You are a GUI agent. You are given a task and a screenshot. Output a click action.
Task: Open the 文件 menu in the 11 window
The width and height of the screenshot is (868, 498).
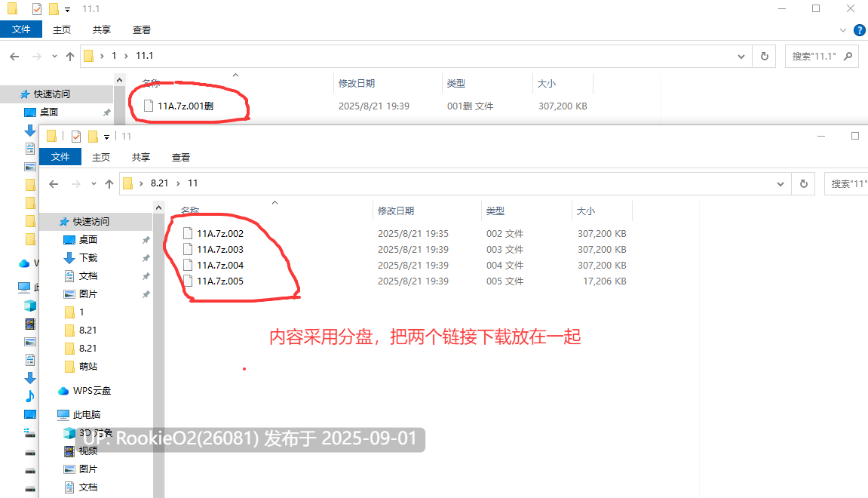(60, 157)
